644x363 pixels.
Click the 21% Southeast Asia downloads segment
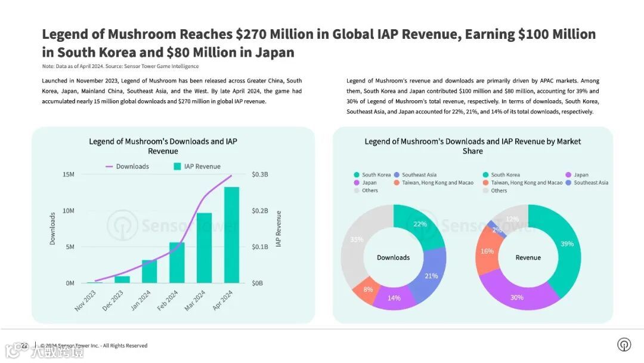pyautogui.click(x=432, y=275)
